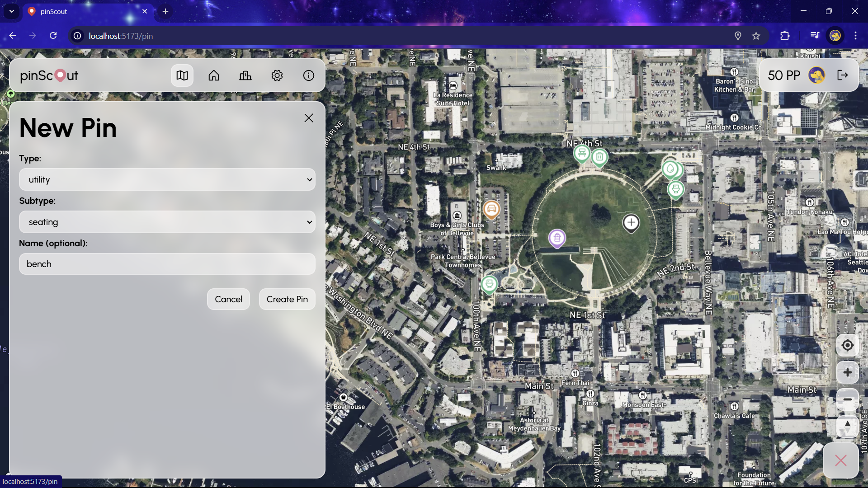
Task: Open the leaderboard podium icon
Action: pyautogui.click(x=245, y=75)
